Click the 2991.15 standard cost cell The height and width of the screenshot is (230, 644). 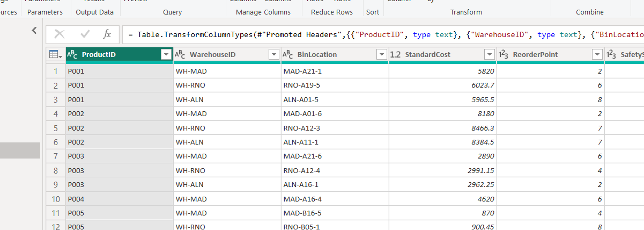click(442, 170)
